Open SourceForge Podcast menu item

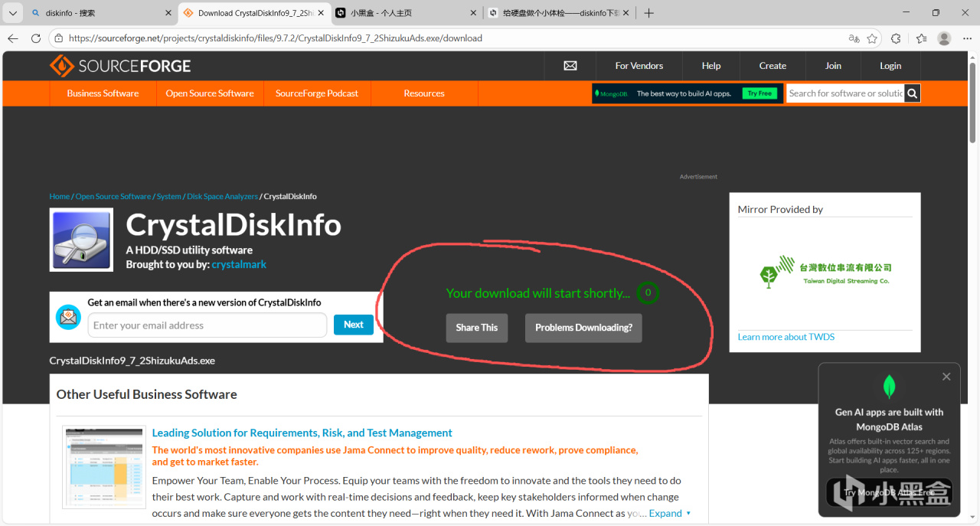coord(317,93)
